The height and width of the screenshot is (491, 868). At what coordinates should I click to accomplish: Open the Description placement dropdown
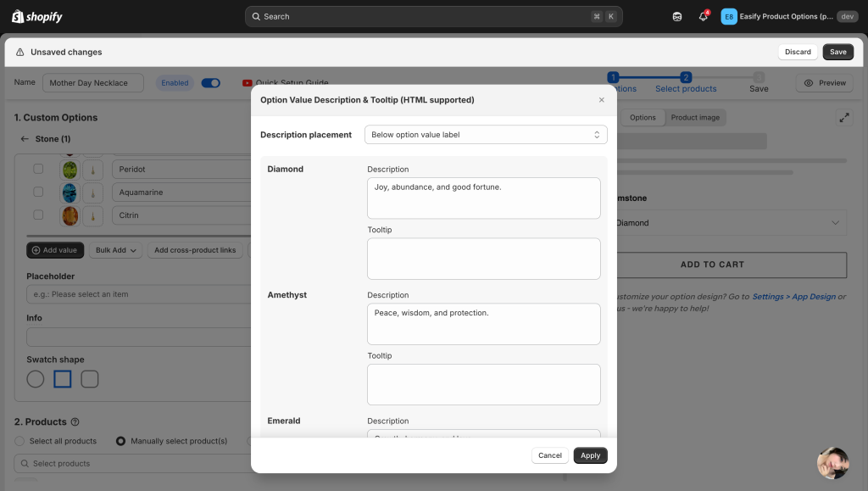[486, 135]
